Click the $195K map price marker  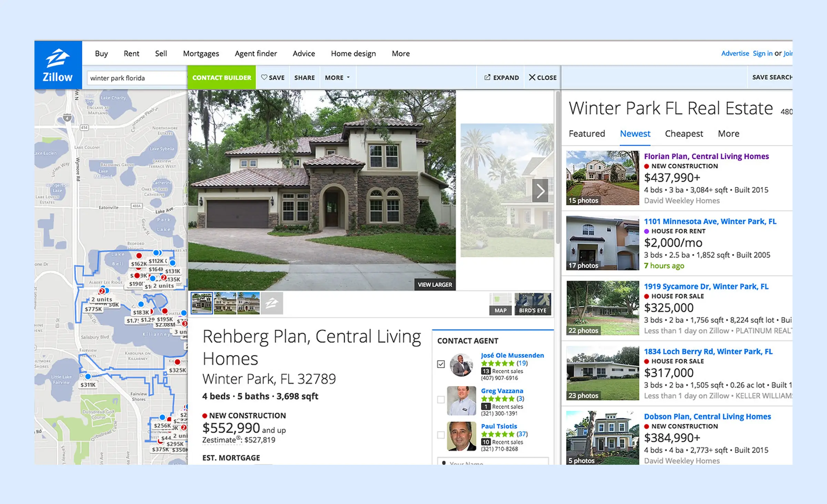[x=165, y=319]
